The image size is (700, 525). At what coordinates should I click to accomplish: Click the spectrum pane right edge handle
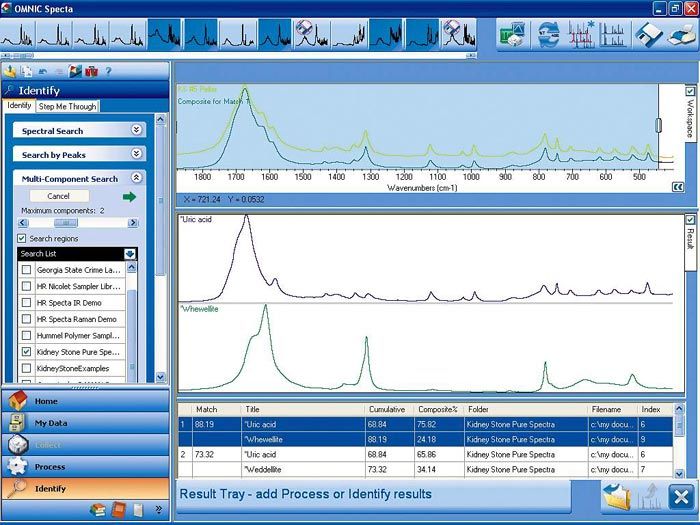[x=658, y=125]
